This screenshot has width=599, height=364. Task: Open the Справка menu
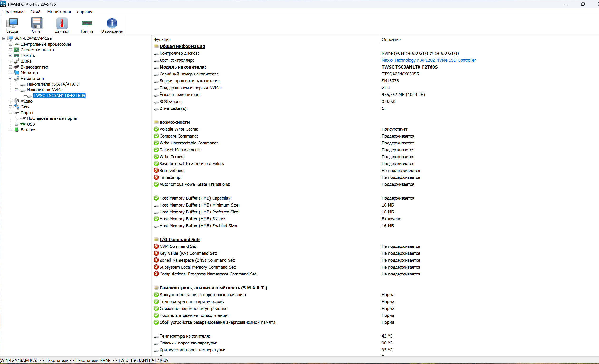click(85, 12)
